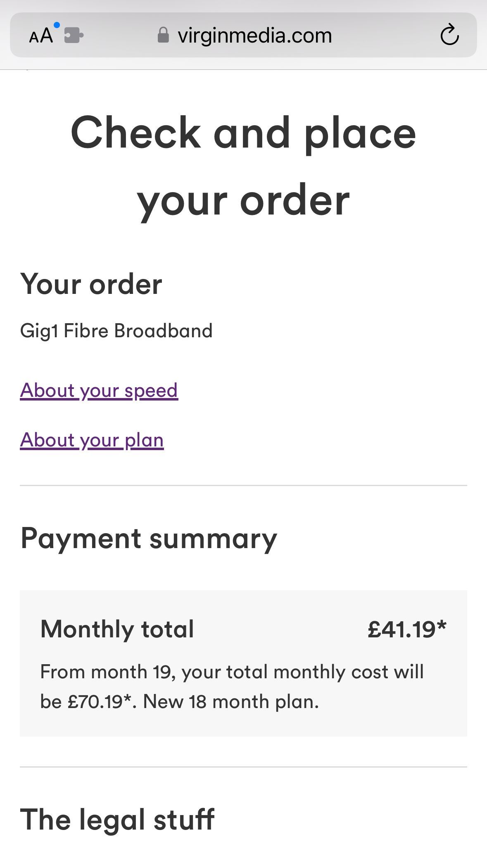Reload the page with the refresh icon
The height and width of the screenshot is (868, 487).
click(449, 35)
